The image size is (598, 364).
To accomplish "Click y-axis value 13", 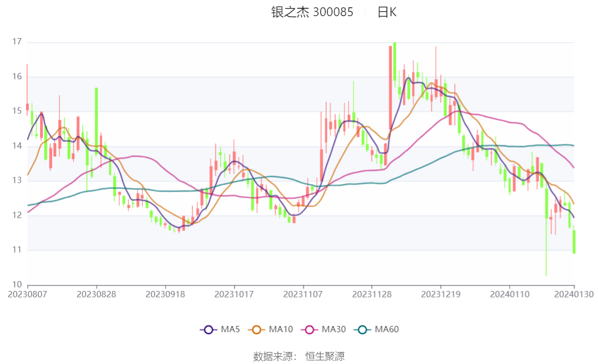I will (x=17, y=180).
